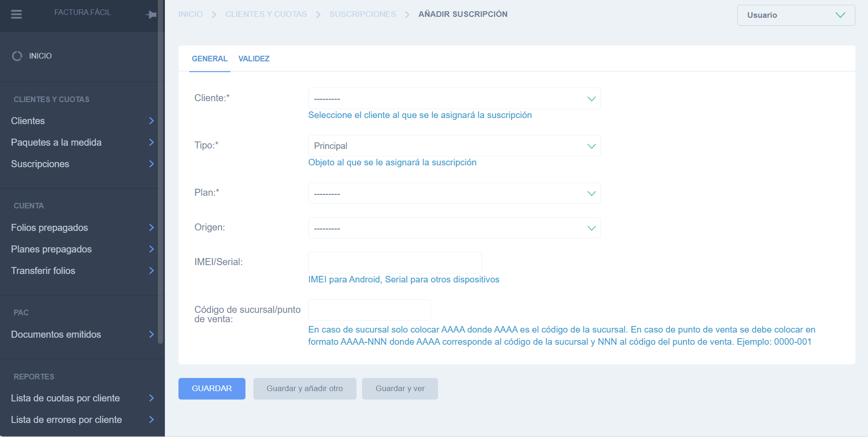
Task: Click breadcrumb separator after INICIO
Action: 214,15
